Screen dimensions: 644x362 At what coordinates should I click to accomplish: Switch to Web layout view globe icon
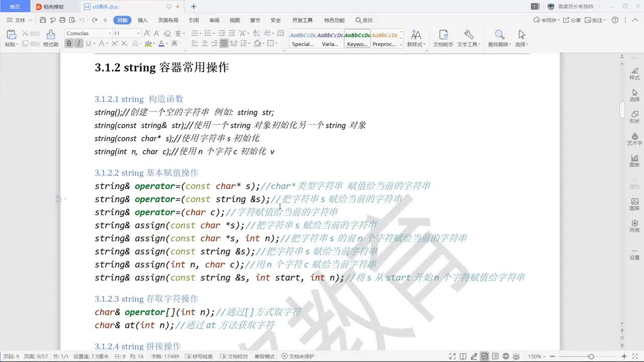(506, 356)
